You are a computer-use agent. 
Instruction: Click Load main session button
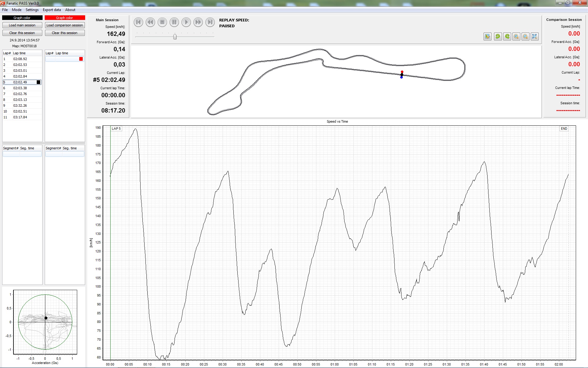pos(22,25)
